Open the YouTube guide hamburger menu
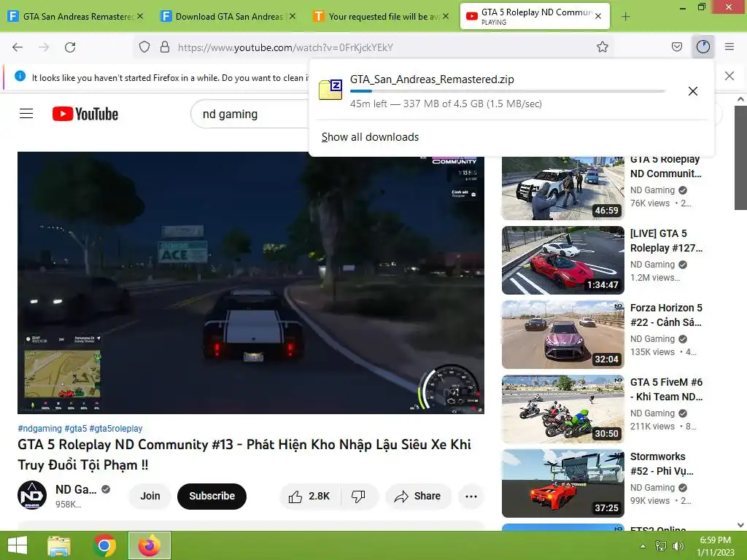 click(26, 113)
